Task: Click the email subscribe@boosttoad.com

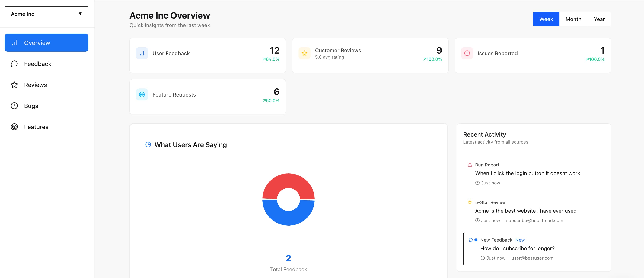Action: (x=535, y=220)
